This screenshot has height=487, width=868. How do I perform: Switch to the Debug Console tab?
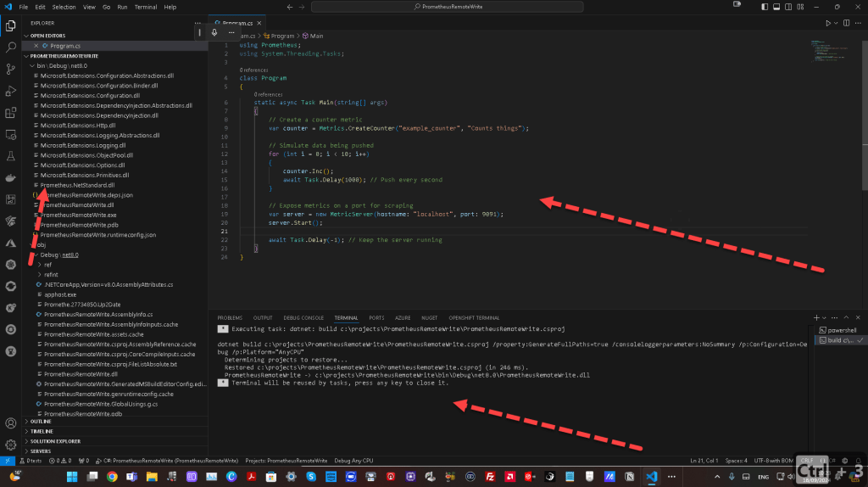[303, 318]
